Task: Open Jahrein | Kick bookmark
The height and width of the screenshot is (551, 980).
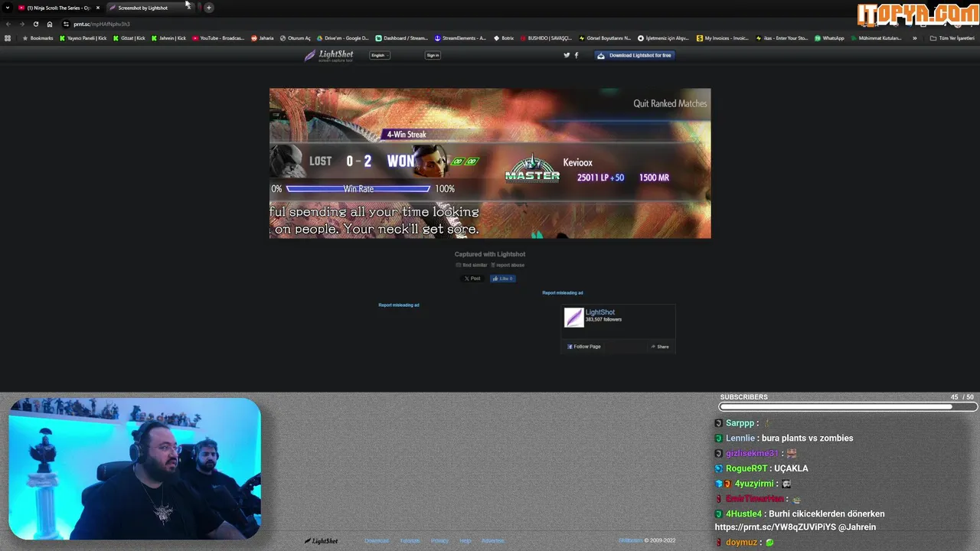Action: pos(168,37)
